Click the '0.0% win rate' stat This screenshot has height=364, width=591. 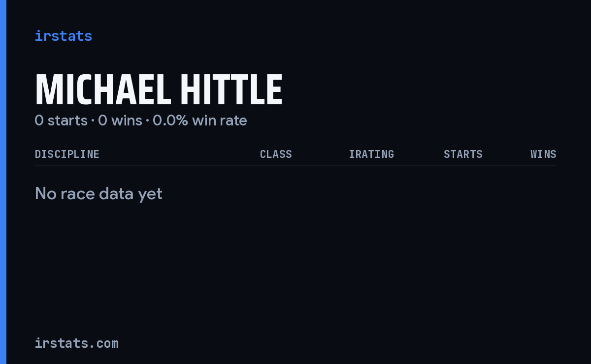200,121
